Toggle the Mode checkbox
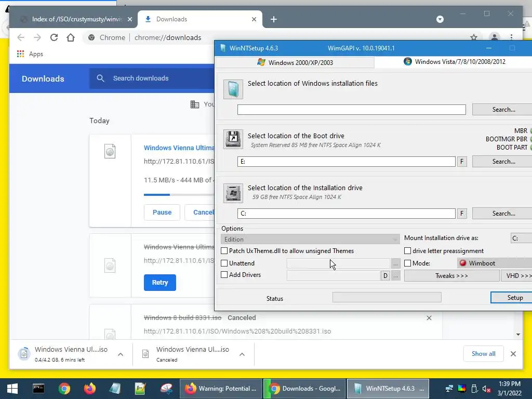 (407, 263)
